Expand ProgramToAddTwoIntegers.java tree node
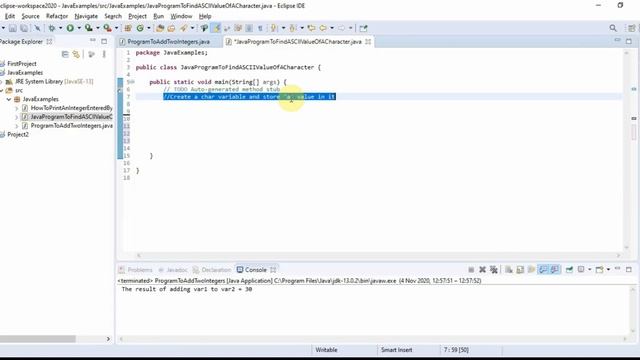The image size is (640, 360). (16, 126)
